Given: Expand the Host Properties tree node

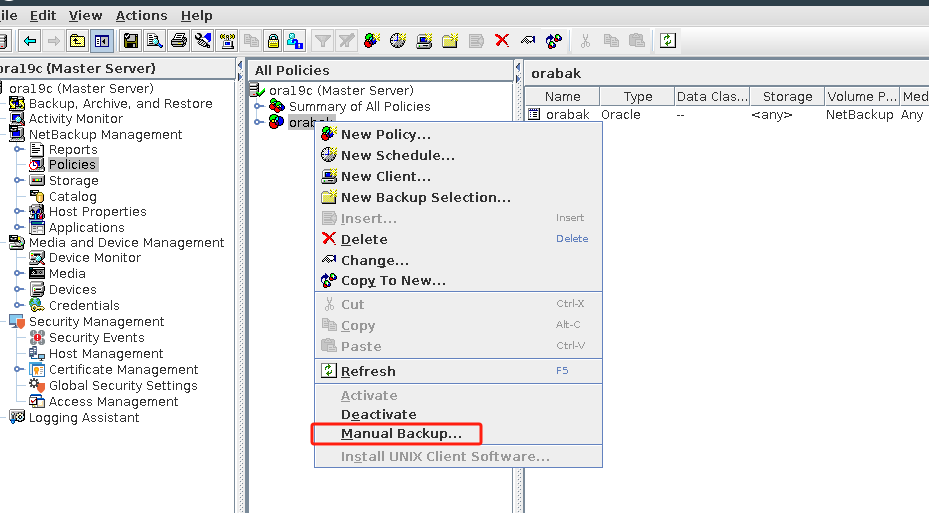Looking at the screenshot, I should point(18,211).
